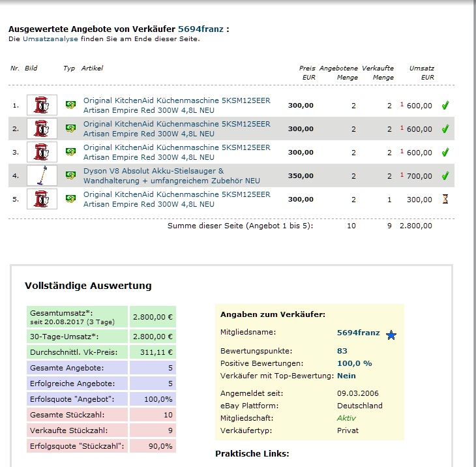The image size is (476, 467).
Task: Click the listing type icon in row 4
Action: tap(70, 175)
